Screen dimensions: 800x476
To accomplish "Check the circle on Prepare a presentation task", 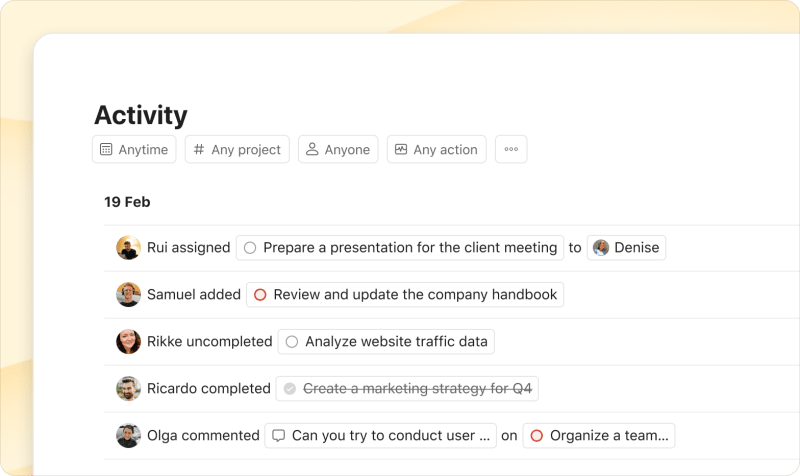I will click(250, 247).
